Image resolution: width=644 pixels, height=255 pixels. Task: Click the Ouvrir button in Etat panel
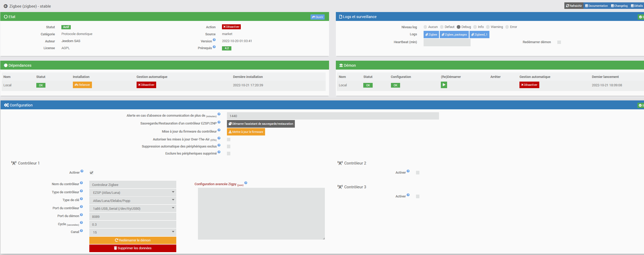click(x=318, y=17)
